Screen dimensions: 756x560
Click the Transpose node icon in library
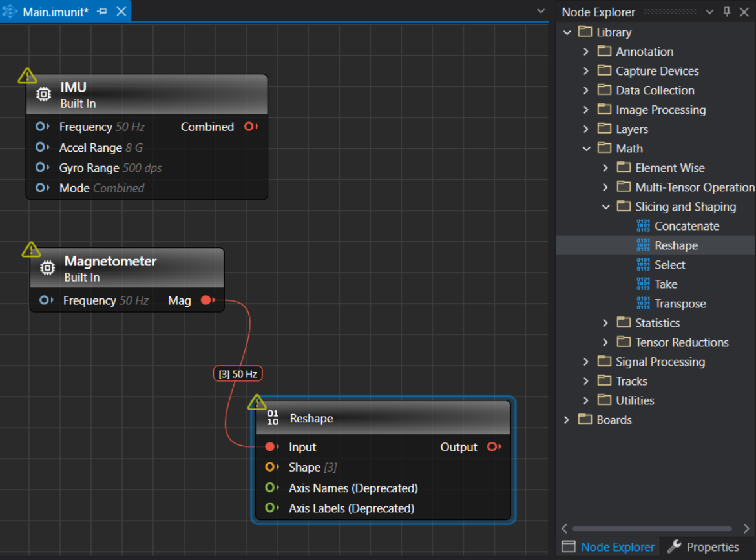pos(643,304)
